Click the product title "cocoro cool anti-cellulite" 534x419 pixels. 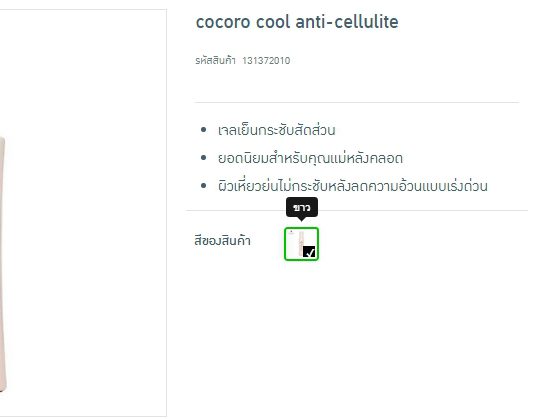click(x=297, y=22)
